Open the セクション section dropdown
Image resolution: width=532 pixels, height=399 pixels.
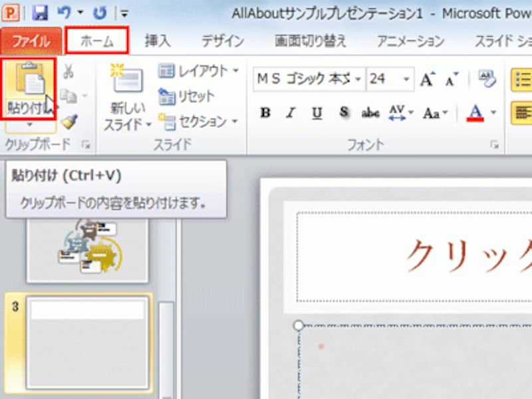[x=235, y=121]
